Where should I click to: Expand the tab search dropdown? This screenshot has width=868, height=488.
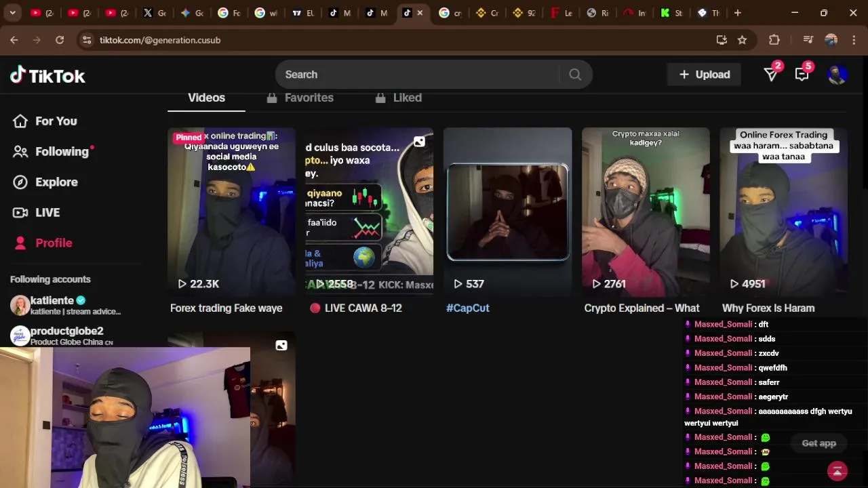click(12, 13)
